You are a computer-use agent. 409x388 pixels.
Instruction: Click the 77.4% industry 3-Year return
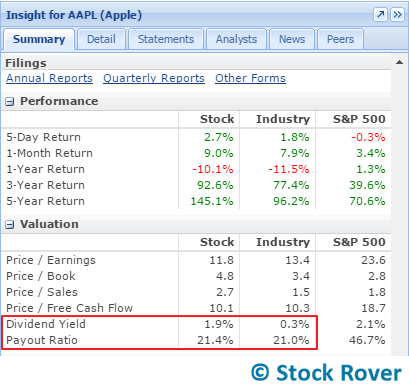coord(291,185)
